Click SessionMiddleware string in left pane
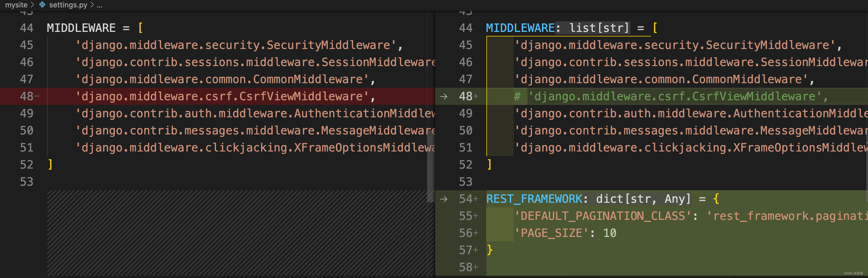Image resolution: width=868 pixels, height=278 pixels. tap(255, 62)
